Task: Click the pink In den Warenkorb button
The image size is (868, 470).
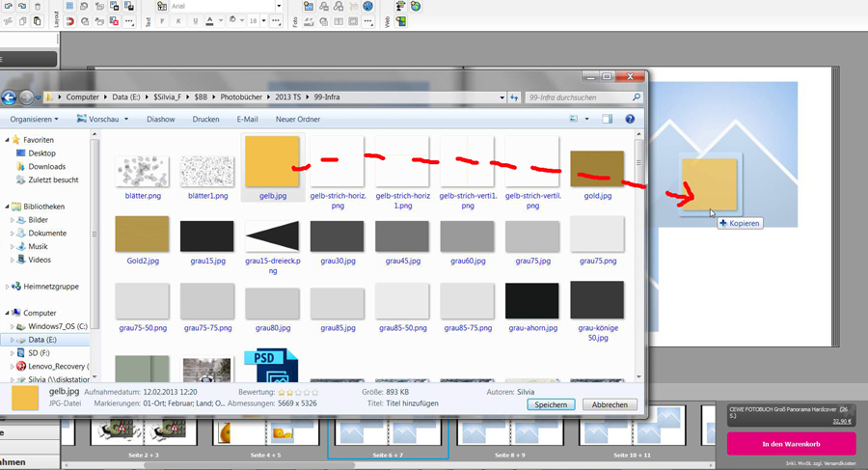Action: (791, 443)
